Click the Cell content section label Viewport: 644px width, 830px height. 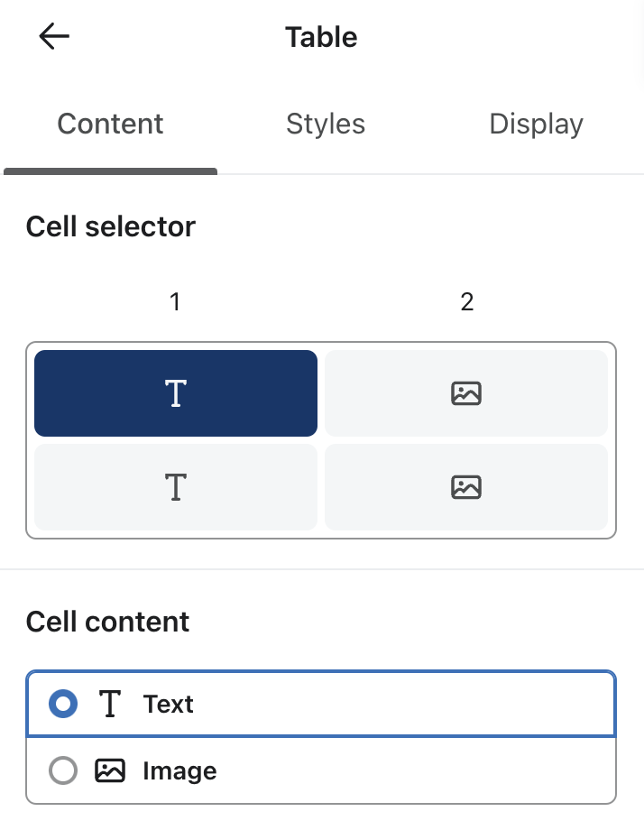[107, 622]
